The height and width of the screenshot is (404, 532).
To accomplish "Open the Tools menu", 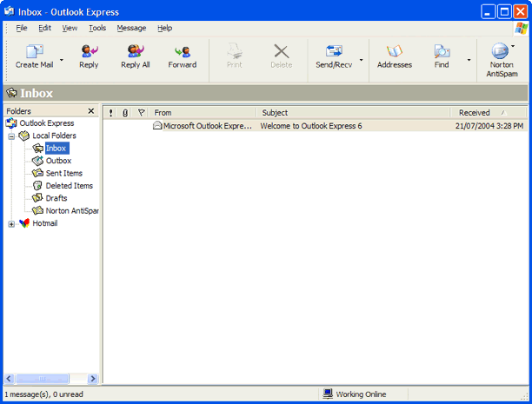I will click(97, 28).
